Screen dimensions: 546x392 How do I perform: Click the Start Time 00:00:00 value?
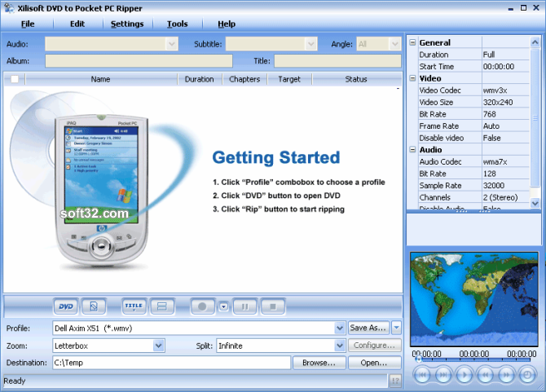[505, 66]
